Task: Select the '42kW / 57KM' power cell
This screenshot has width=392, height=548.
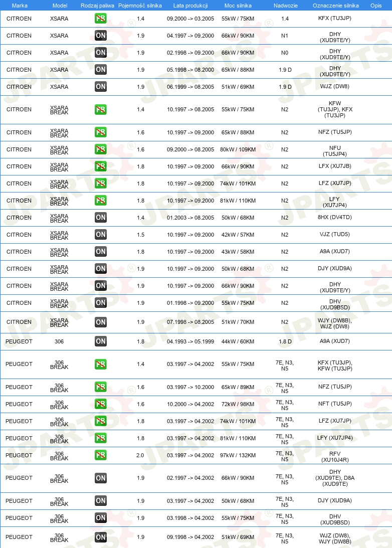Action: (x=238, y=235)
